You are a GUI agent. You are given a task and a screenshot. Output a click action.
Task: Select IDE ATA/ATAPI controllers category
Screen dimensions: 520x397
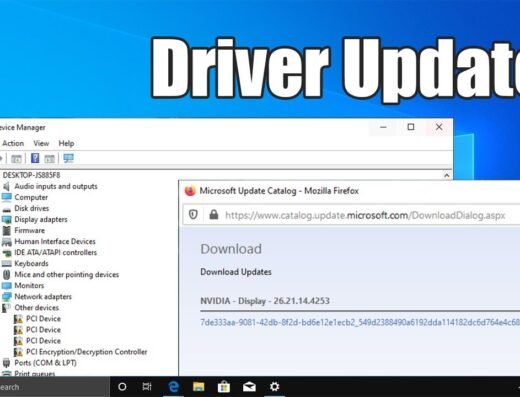[x=55, y=252]
